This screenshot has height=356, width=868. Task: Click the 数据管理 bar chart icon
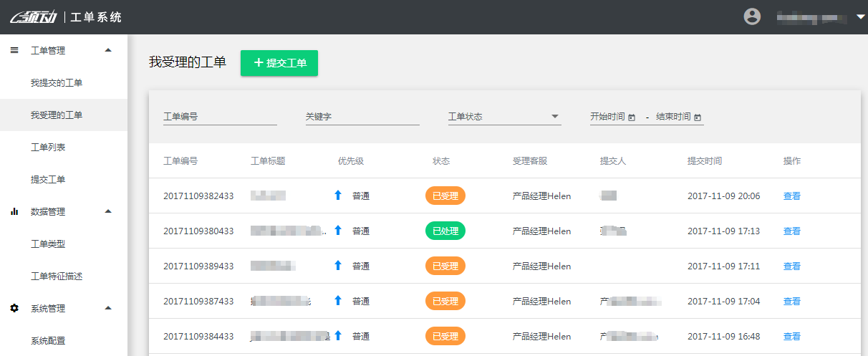tap(14, 211)
